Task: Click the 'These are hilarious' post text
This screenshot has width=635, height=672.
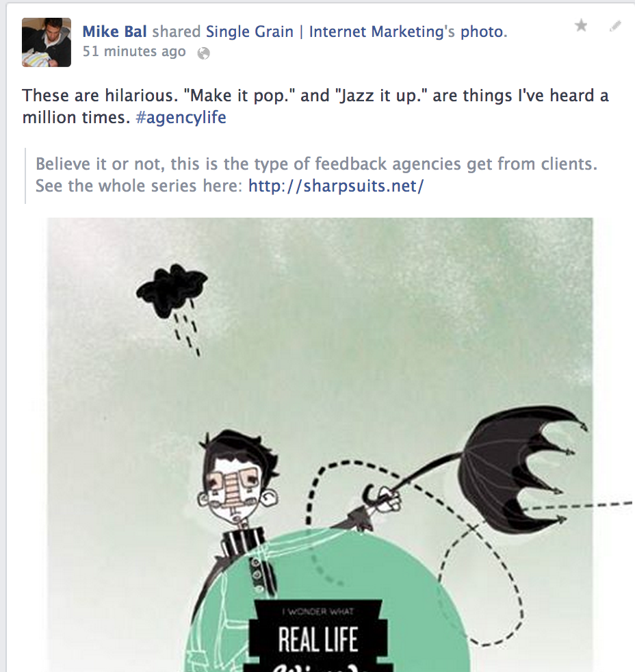Action: click(315, 106)
